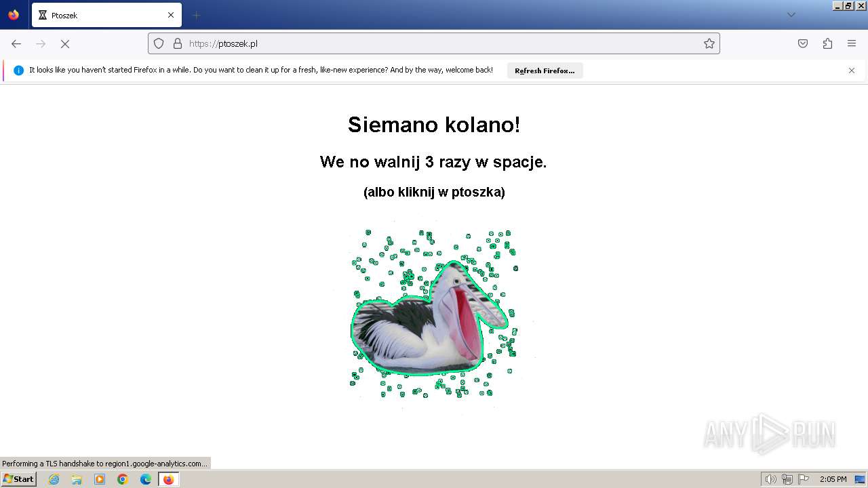Open Windows Media Player from taskbar
Screen dimensions: 868x488
(100, 479)
